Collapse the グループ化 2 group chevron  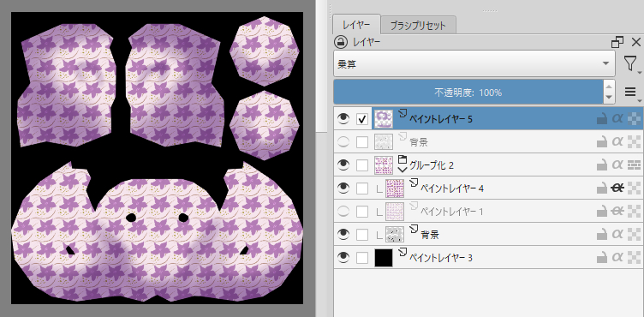pyautogui.click(x=402, y=170)
